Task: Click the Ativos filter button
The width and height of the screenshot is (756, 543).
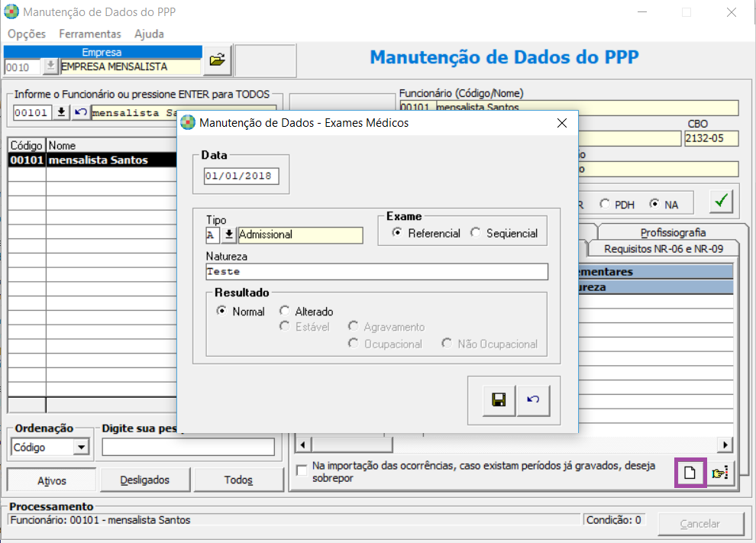Action: tap(52, 480)
